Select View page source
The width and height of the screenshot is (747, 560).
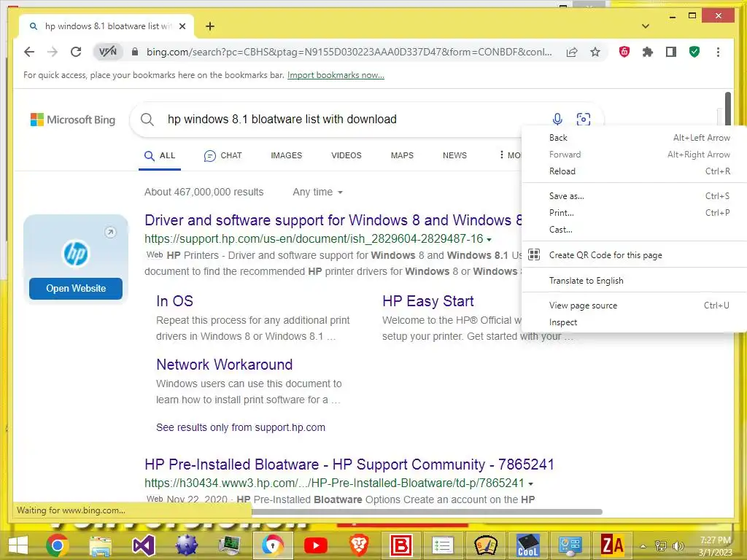(635, 306)
